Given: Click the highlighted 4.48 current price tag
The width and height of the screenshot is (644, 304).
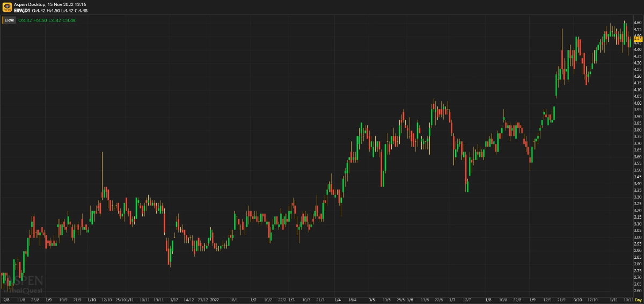Looking at the screenshot, I should point(638,39).
